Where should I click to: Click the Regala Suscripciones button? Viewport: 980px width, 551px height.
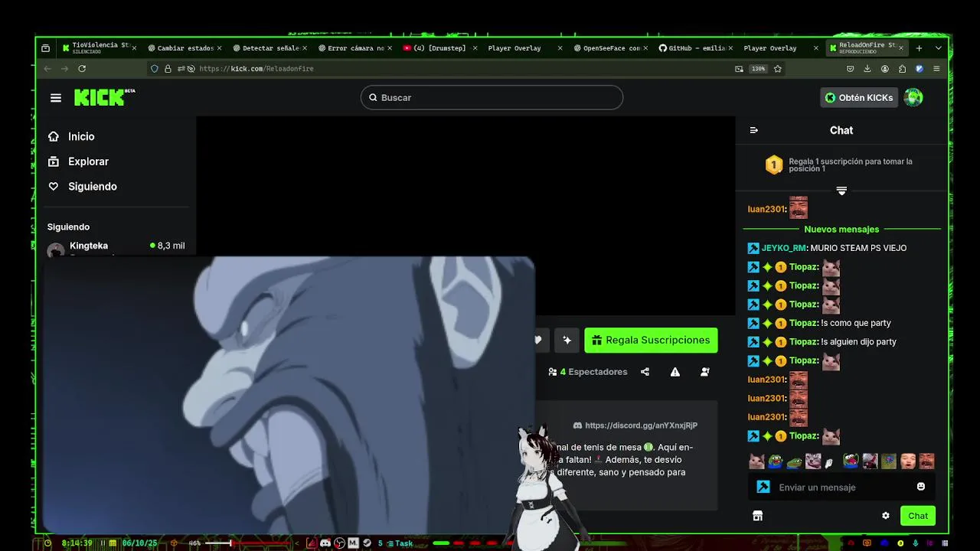pos(651,340)
